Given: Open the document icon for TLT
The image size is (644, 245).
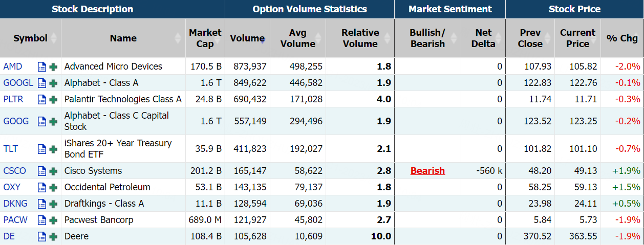Looking at the screenshot, I should 42,149.
